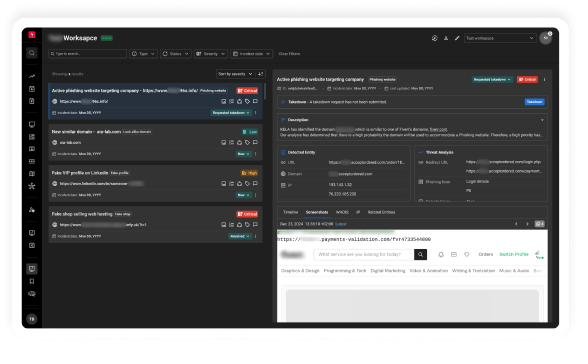Image resolution: width=588 pixels, height=364 pixels.
Task: Switch to the IP tab
Action: coord(358,213)
